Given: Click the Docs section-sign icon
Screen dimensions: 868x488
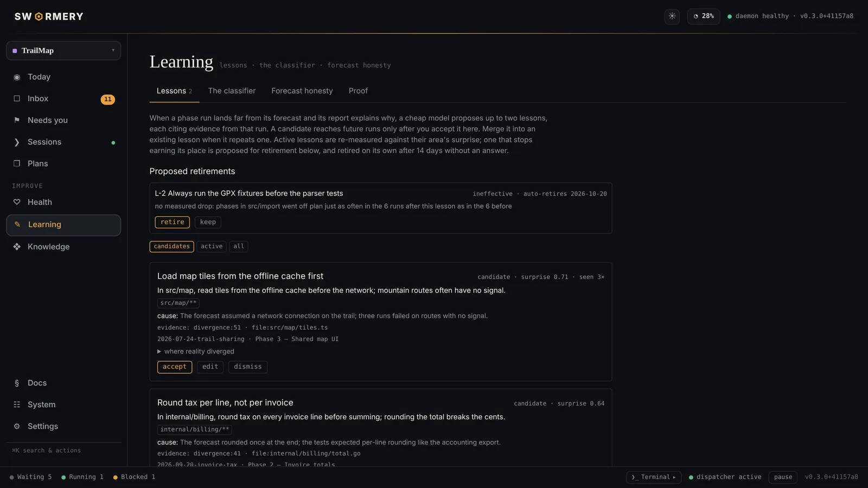Looking at the screenshot, I should click(x=17, y=383).
